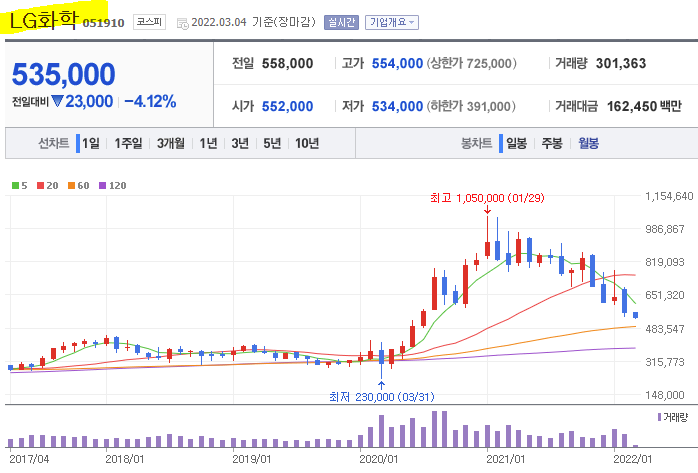Click the 483,547 y-axis price label

(x=665, y=329)
